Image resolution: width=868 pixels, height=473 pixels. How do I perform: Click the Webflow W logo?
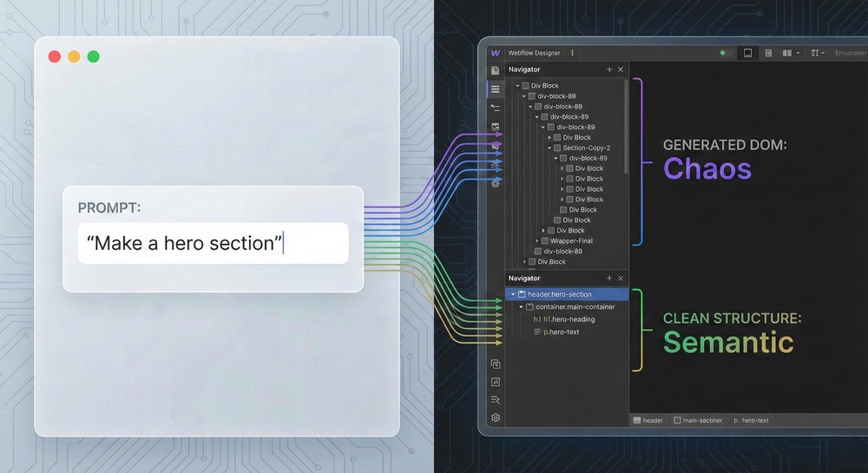click(495, 53)
